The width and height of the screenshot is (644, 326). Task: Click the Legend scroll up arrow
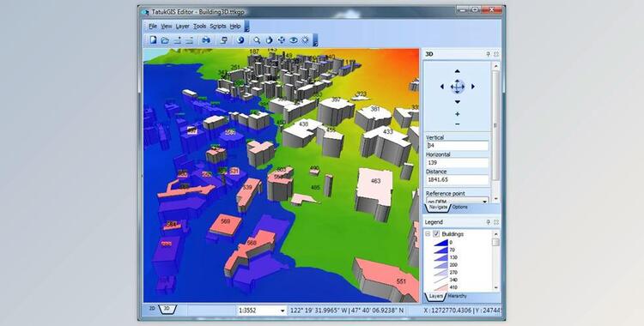pyautogui.click(x=495, y=234)
